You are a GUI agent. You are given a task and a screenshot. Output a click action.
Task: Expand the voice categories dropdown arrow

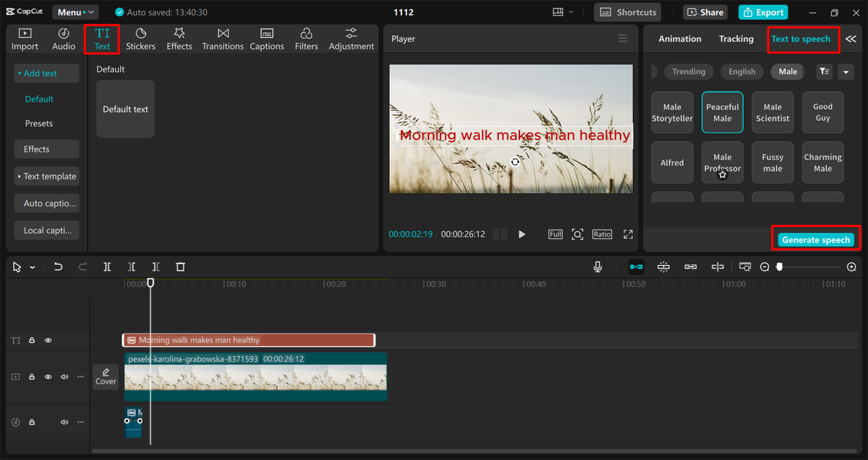pyautogui.click(x=846, y=71)
